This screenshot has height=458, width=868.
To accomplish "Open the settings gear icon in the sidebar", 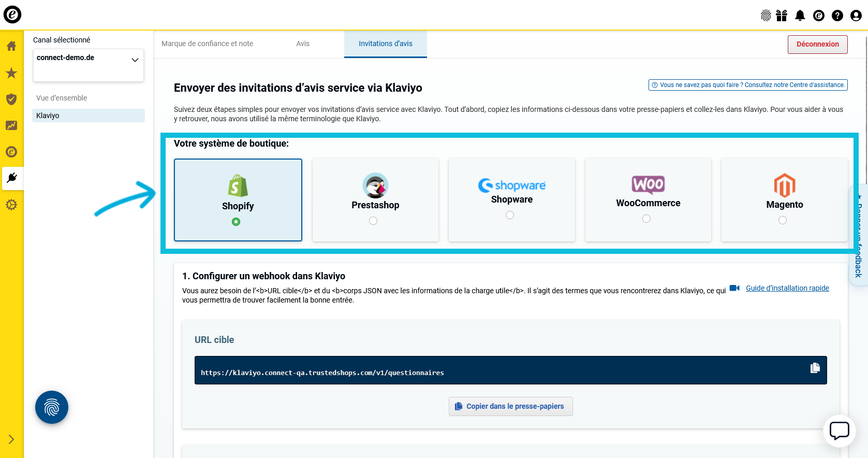I will pos(11,205).
